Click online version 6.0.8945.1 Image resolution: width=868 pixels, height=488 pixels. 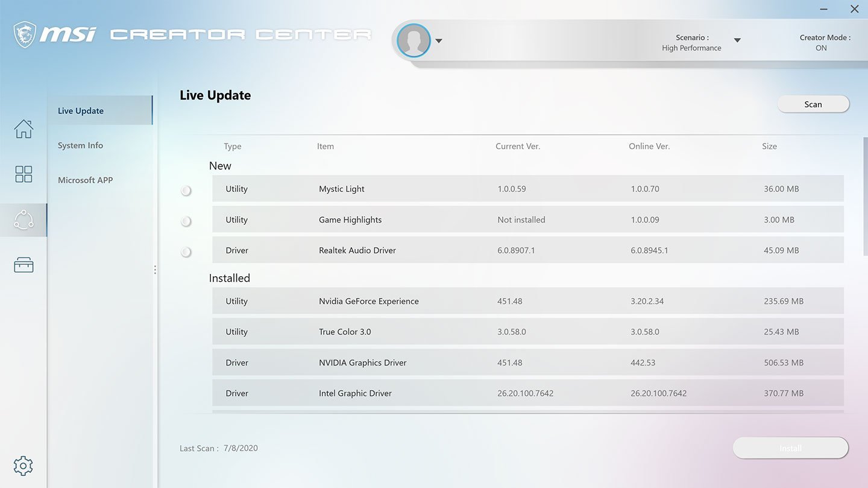coord(649,250)
